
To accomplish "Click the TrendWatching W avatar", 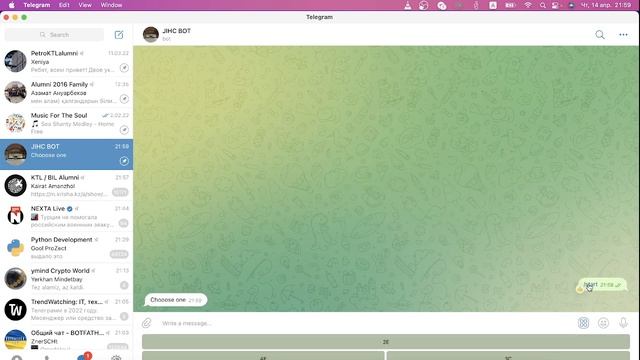I will (x=16, y=309).
